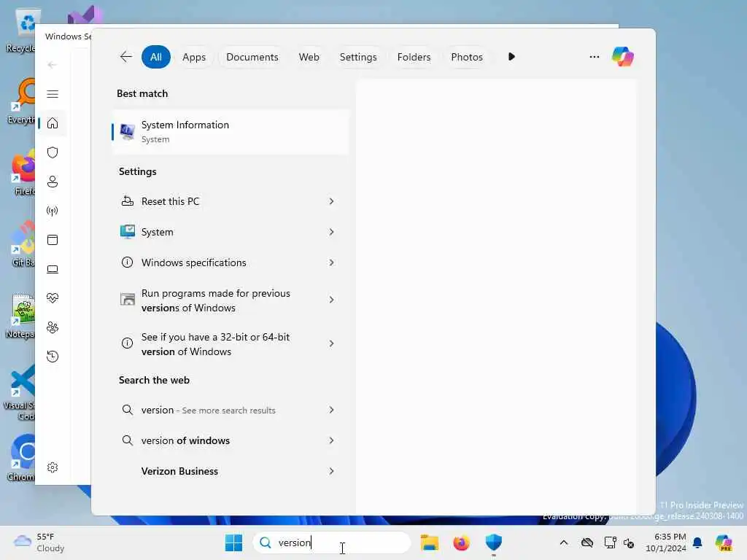Open Windows Security navigation hamburger menu
Viewport: 747px width, 560px height.
[53, 94]
